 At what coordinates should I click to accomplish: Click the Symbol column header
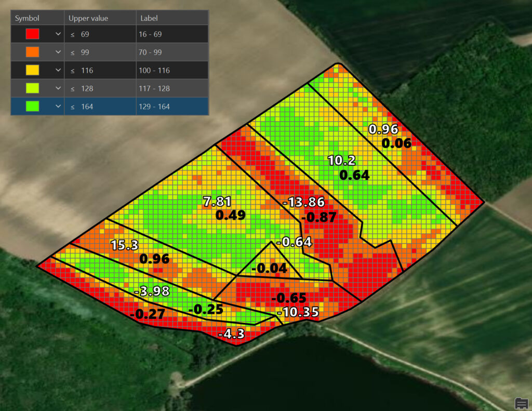point(27,18)
